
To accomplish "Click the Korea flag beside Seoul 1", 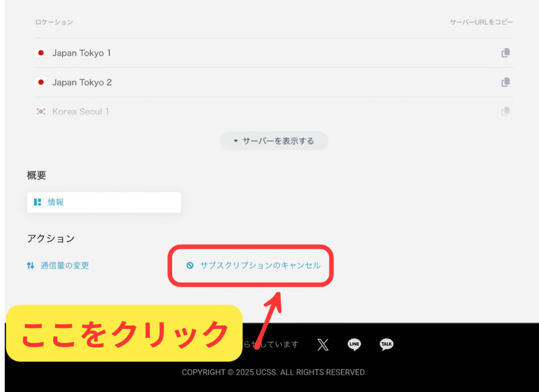I will (x=41, y=112).
